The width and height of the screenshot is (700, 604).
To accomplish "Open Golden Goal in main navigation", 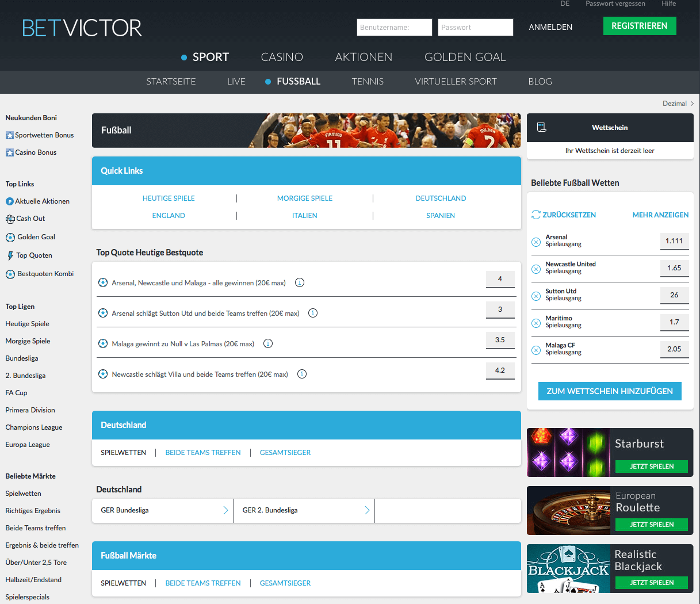I will 465,57.
